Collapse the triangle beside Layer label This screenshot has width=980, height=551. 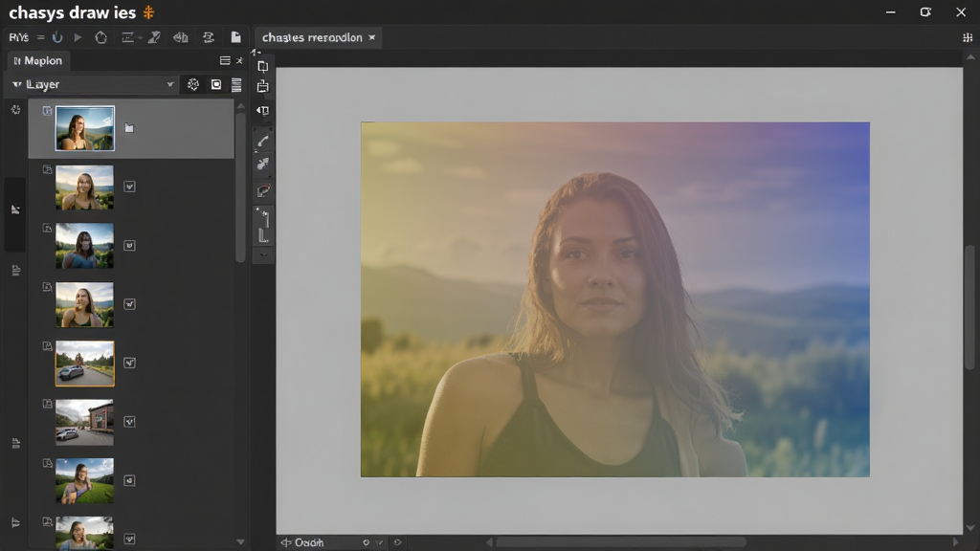pyautogui.click(x=17, y=84)
